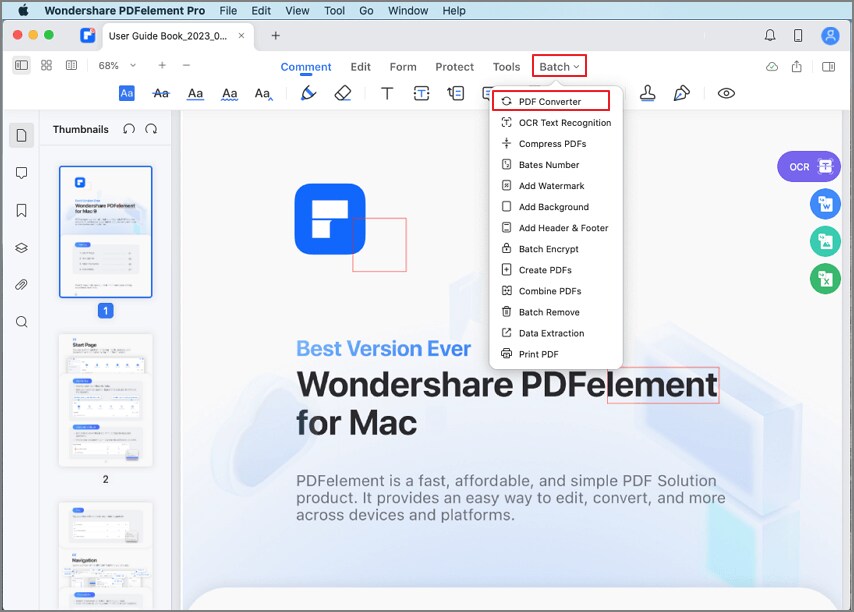Select the Text comment tool
This screenshot has width=854, height=612.
[x=385, y=93]
